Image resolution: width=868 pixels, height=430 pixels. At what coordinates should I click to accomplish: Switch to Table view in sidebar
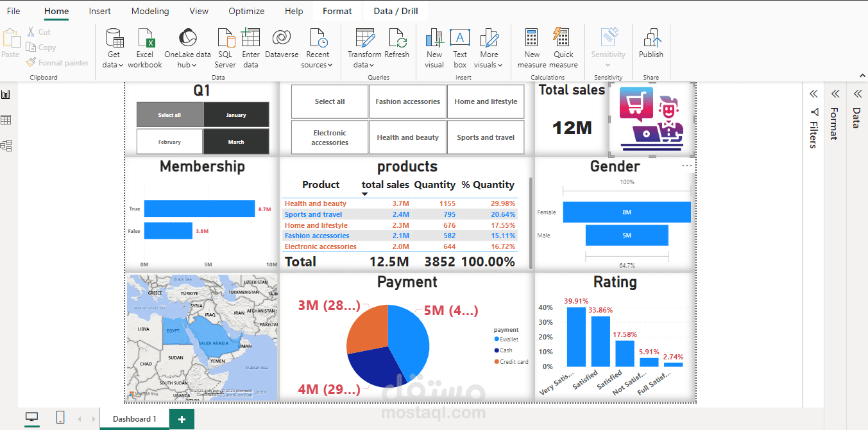tap(6, 120)
